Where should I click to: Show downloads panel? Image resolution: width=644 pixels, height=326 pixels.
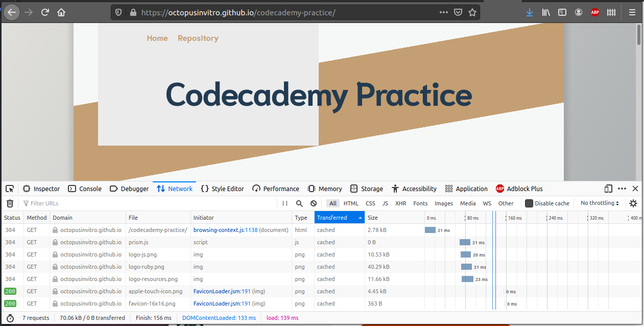pos(529,12)
